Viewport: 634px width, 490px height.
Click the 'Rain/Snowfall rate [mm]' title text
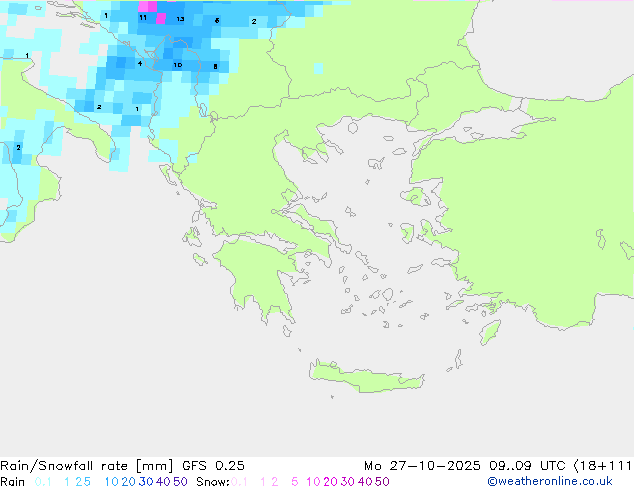pos(87,466)
